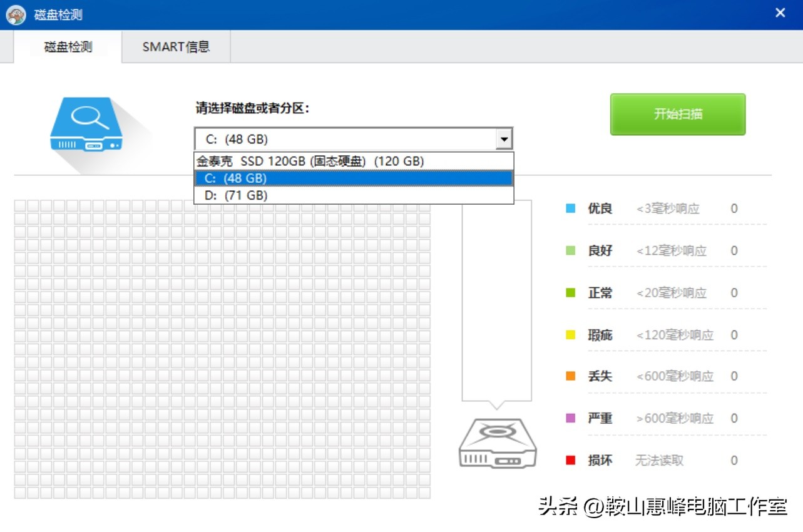Screen dimensions: 803x532
Task: Click the green 正常 legend swatch
Action: [x=570, y=292]
